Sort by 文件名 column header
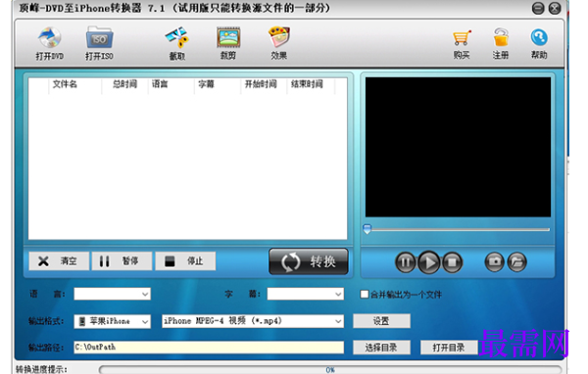588x374 pixels. pyautogui.click(x=65, y=84)
